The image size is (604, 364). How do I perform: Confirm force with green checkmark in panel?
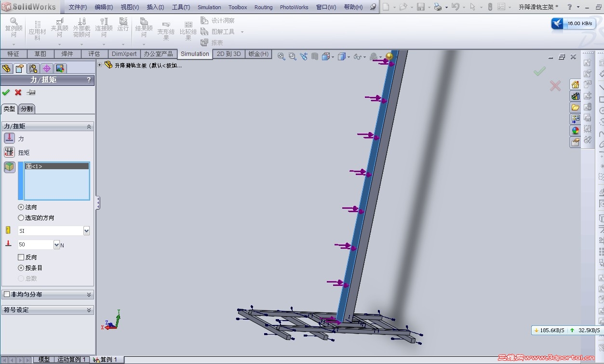[6, 92]
